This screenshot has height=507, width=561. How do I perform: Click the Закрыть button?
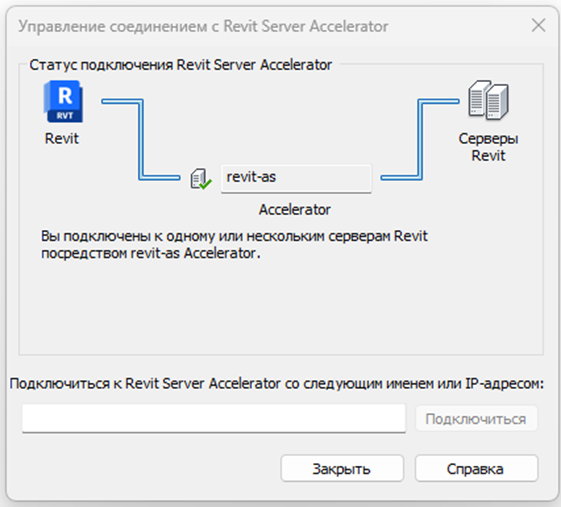[342, 468]
